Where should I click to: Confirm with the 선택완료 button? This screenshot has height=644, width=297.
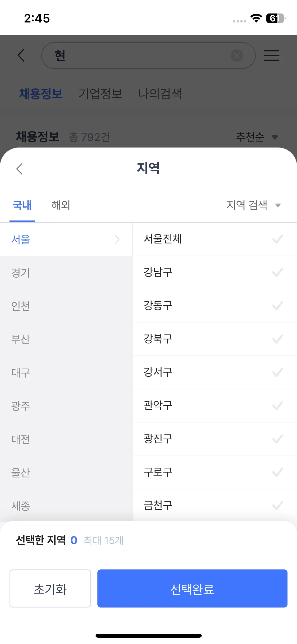(x=192, y=588)
